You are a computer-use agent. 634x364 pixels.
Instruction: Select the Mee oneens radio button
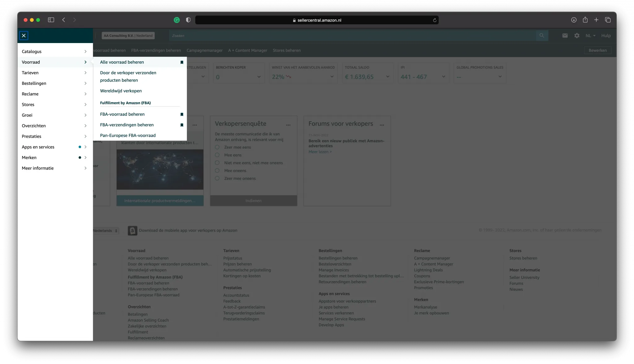217,171
